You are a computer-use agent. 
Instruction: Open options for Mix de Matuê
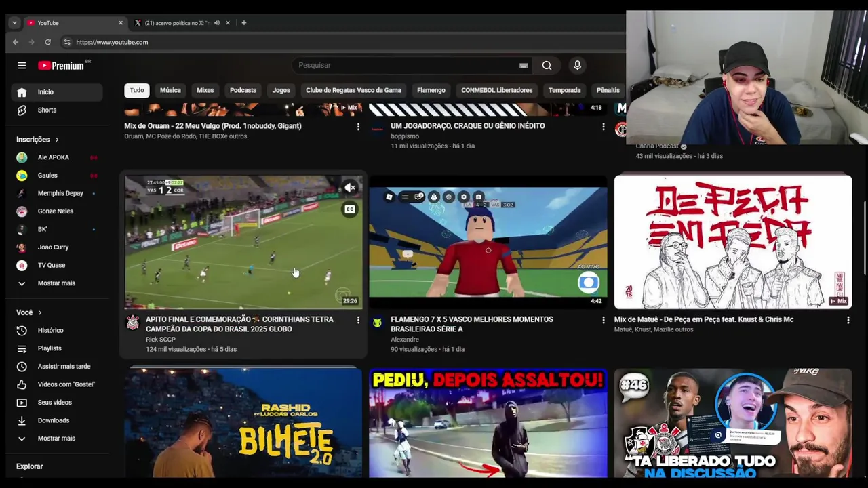click(848, 320)
